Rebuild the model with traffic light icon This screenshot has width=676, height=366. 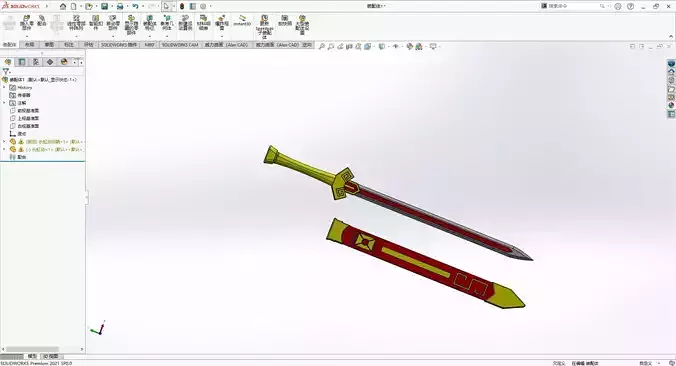(x=182, y=6)
